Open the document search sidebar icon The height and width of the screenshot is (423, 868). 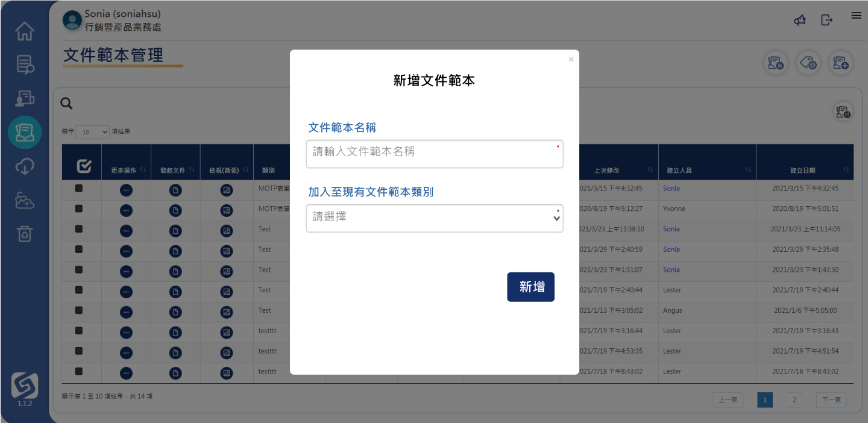(x=25, y=64)
